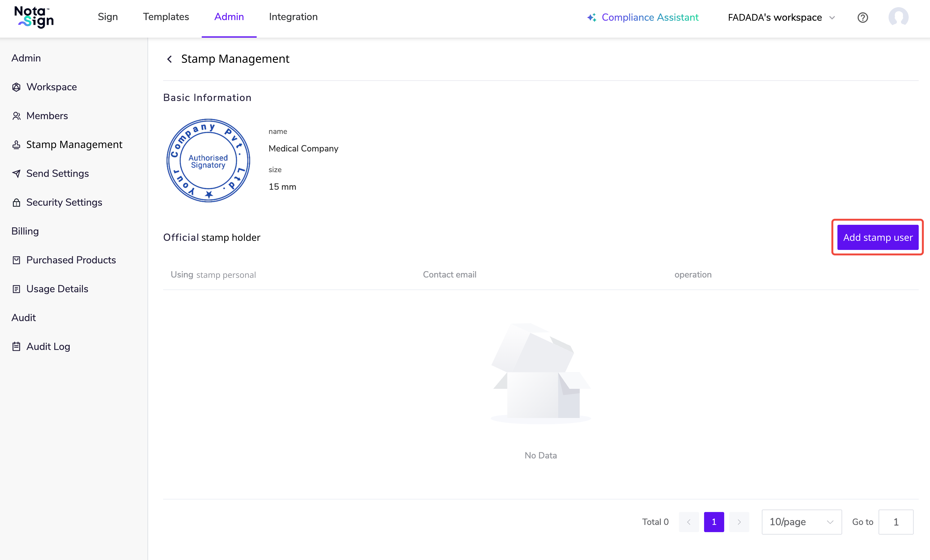Switch to the Integration tab
930x560 pixels.
coord(293,17)
